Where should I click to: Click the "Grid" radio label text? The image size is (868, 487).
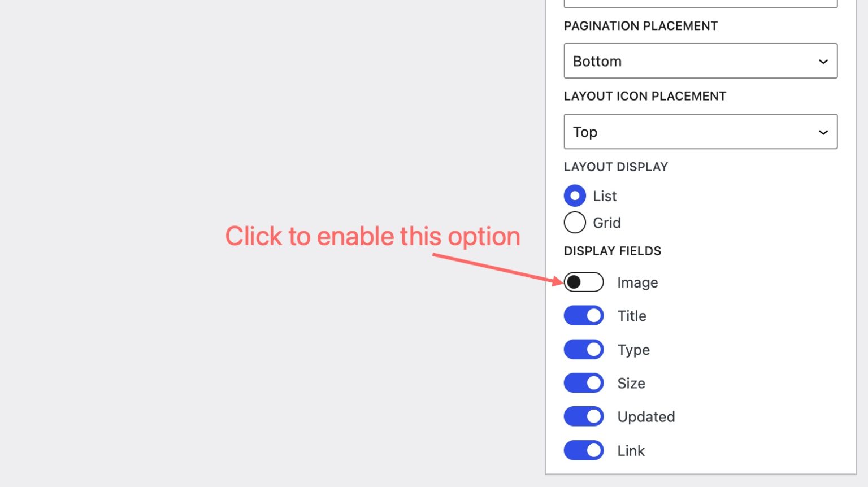607,223
